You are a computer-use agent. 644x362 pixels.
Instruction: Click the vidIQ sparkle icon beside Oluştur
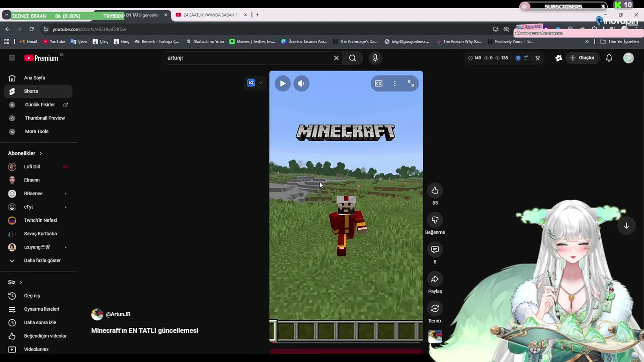pos(558,58)
